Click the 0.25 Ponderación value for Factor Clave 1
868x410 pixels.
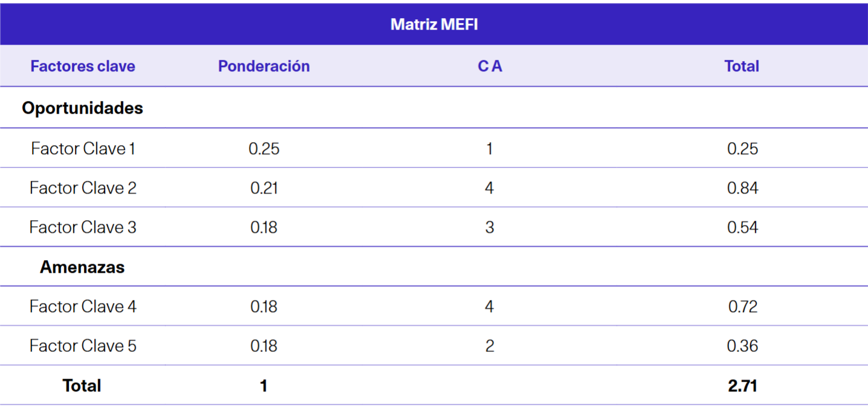[x=264, y=149]
